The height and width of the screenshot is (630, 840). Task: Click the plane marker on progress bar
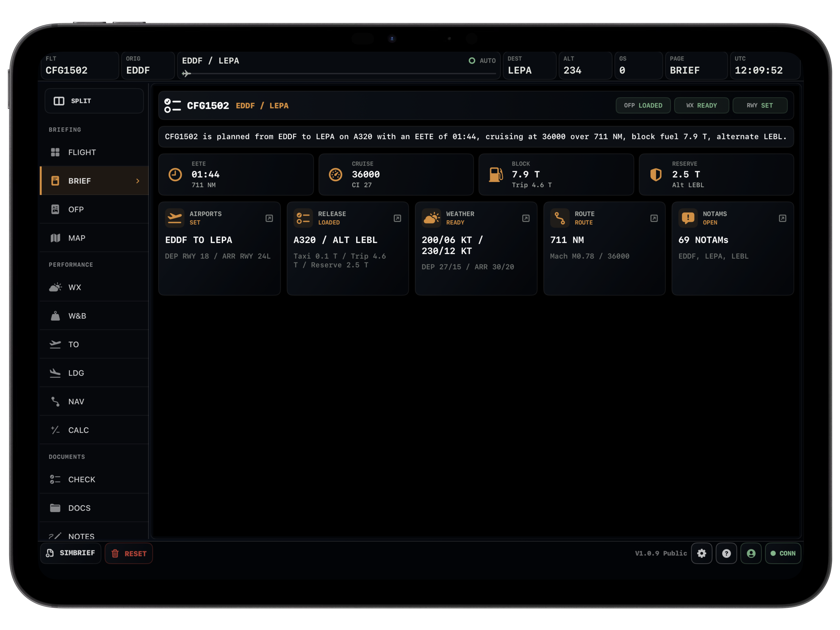click(186, 73)
